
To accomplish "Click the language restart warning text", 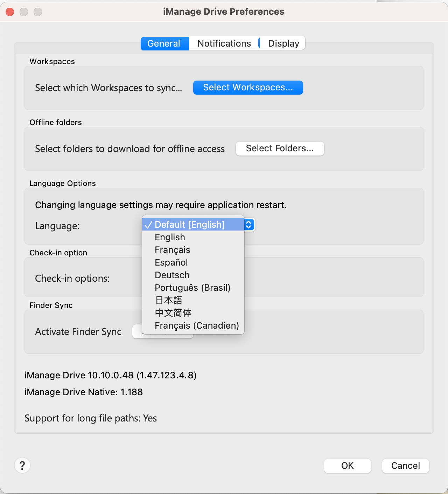I will click(161, 205).
